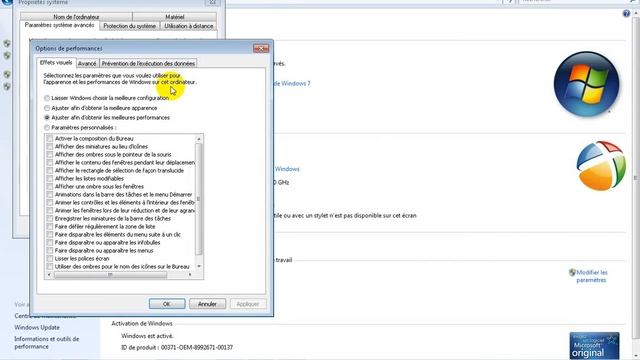Open 'Utilisation à distance' tab

coord(189,26)
